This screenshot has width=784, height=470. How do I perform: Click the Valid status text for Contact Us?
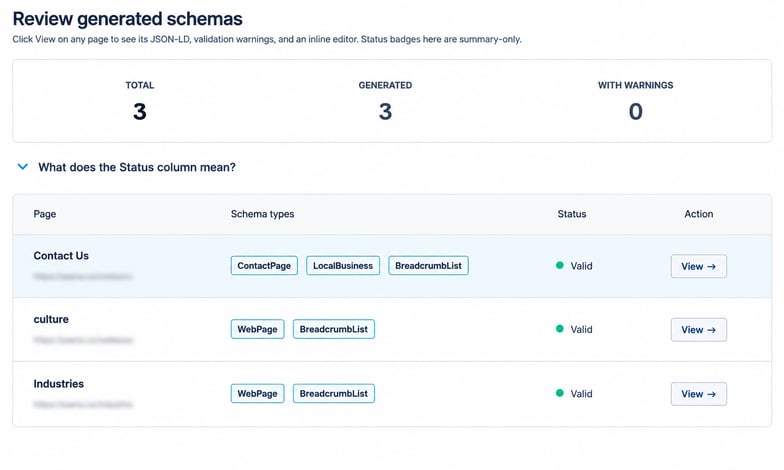[x=582, y=266]
